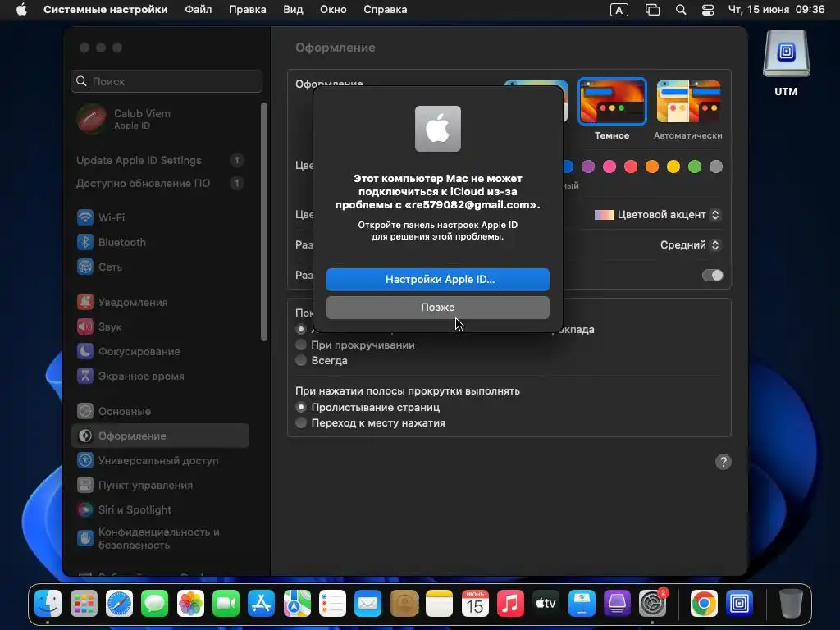Open the Справка menu

click(x=386, y=10)
